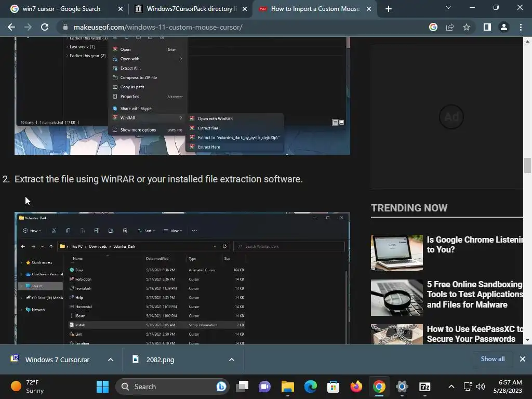532x399 pixels.
Task: Open the Chrome profile menu
Action: pos(504,27)
